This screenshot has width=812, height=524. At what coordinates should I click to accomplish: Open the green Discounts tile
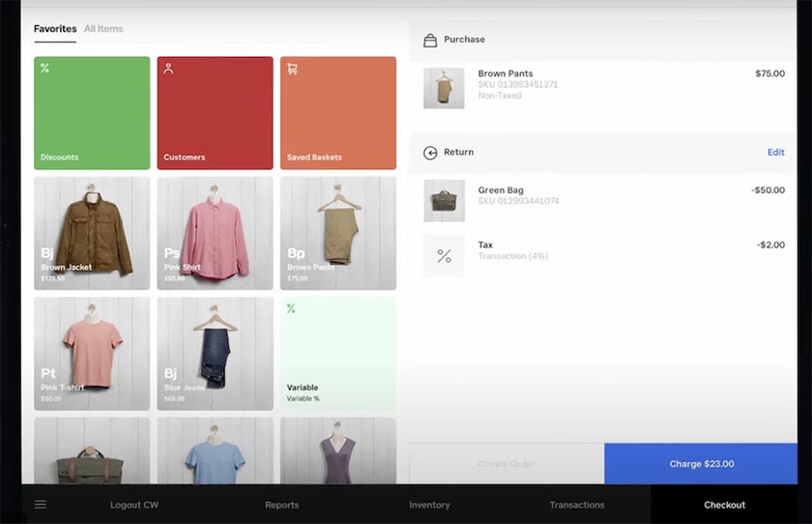coord(92,113)
